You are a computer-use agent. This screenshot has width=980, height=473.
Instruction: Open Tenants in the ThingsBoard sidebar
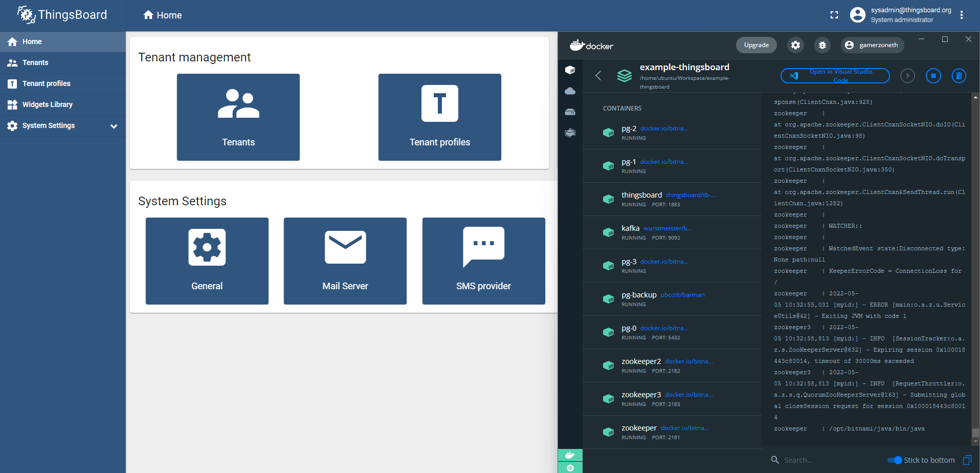point(63,62)
